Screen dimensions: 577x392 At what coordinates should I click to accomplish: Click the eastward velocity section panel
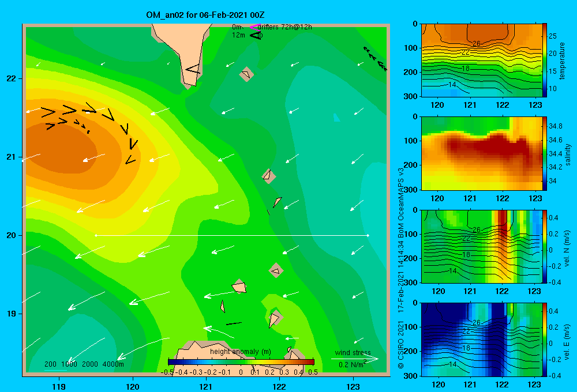pos(482,340)
